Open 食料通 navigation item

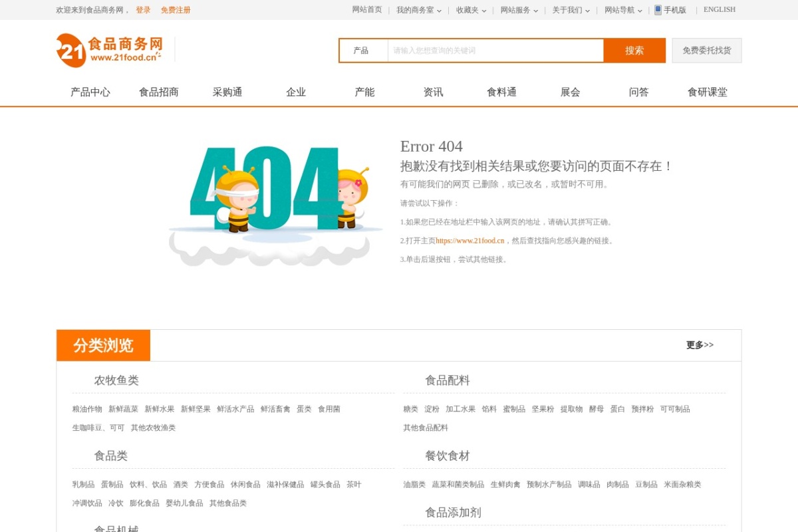click(501, 92)
